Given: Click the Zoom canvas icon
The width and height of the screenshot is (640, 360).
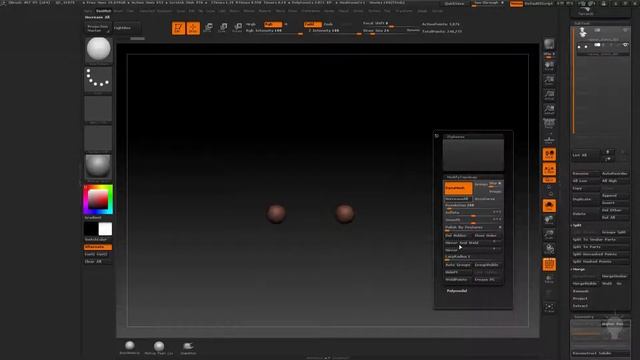Looking at the screenshot, I should [549, 80].
